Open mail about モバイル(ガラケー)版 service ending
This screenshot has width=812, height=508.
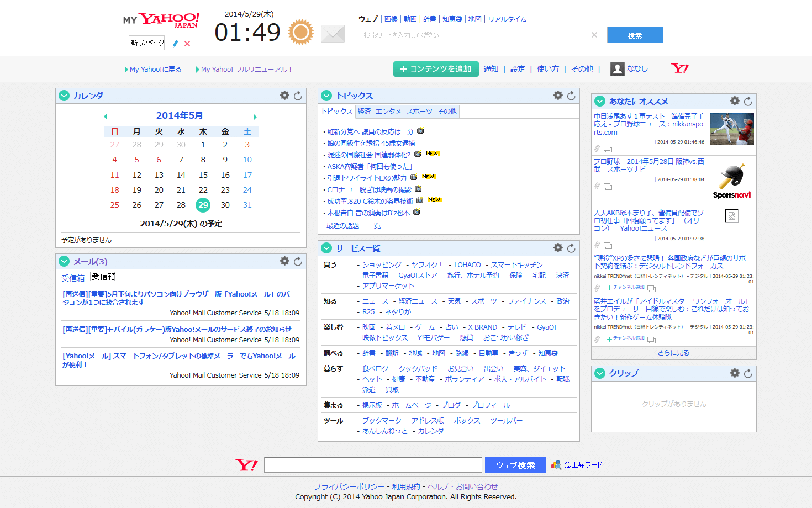(177, 330)
